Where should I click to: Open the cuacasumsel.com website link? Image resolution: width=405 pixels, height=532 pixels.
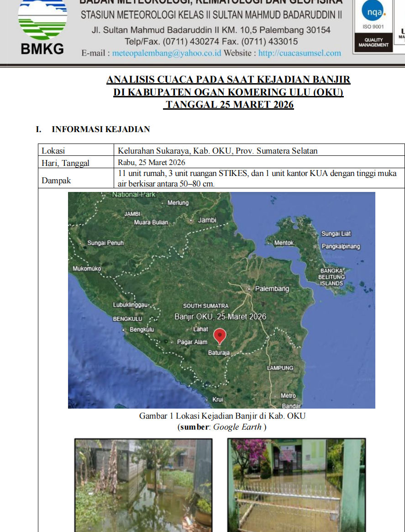pos(300,53)
